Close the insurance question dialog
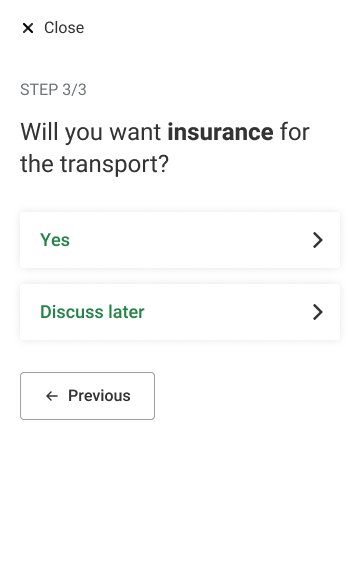360x577 pixels. click(x=53, y=28)
